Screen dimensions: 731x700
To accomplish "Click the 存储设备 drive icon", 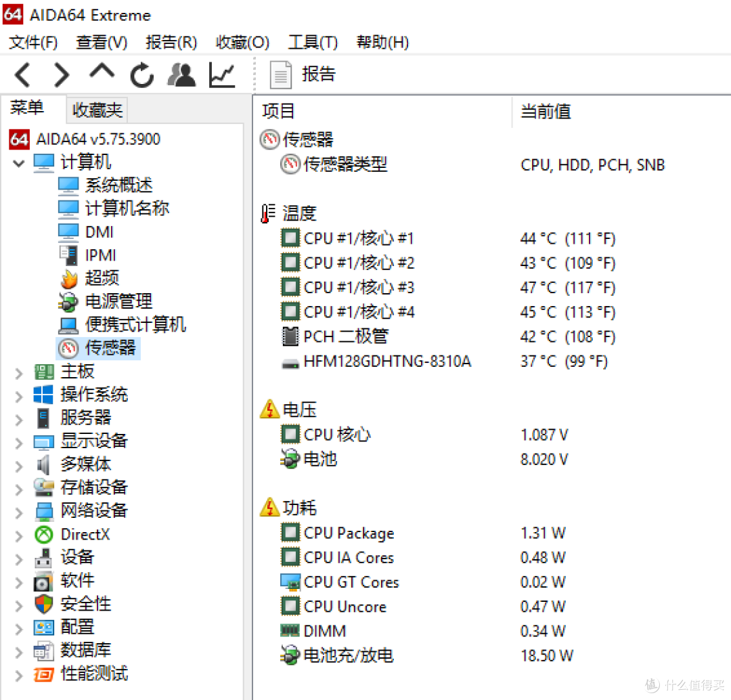I will [44, 488].
